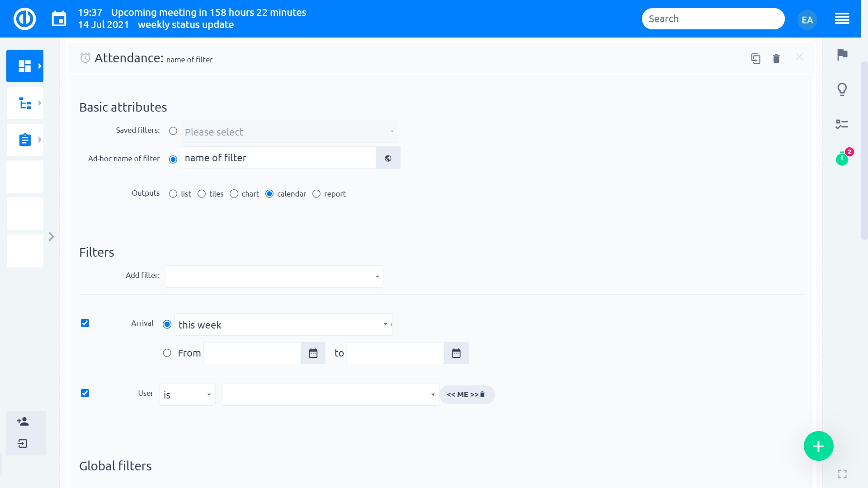Open the flag icon in right panel
The width and height of the screenshot is (868, 488).
(842, 55)
